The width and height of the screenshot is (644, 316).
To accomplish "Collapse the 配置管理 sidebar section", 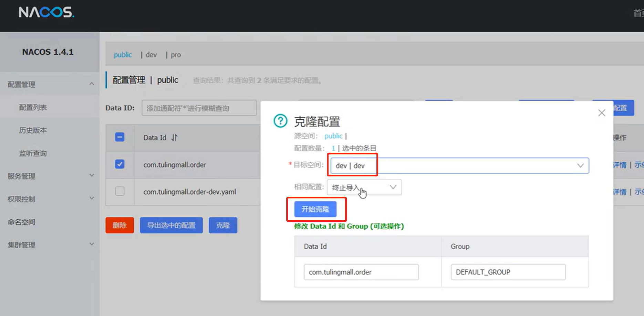I will pos(92,84).
